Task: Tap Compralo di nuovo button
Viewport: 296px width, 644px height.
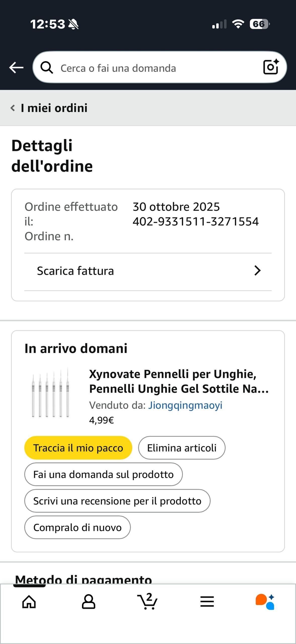Action: (x=77, y=528)
